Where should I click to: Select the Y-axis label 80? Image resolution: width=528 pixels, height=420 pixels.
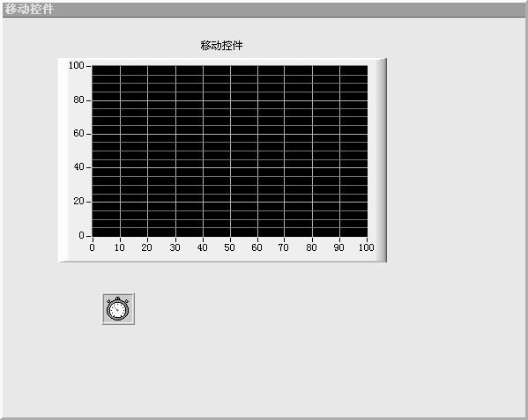(x=78, y=99)
